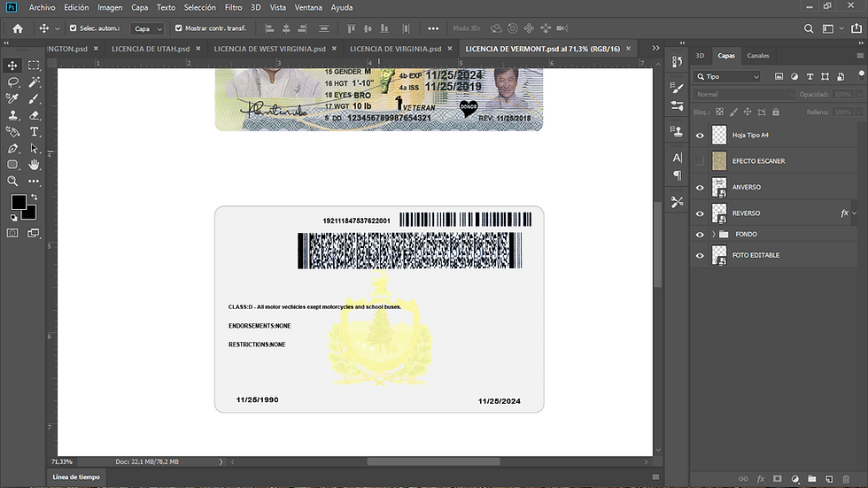Collapse REVERSO layer effects arrow
868x488 pixels.
[855, 213]
